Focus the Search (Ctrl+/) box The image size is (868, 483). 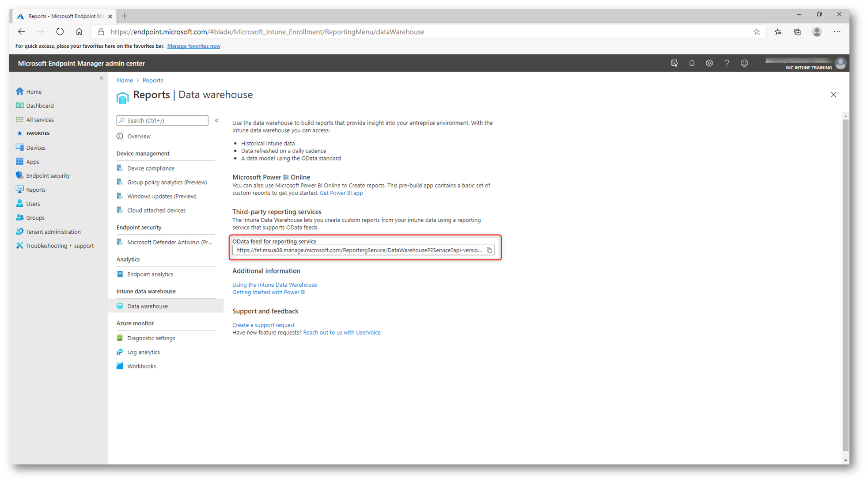(162, 121)
